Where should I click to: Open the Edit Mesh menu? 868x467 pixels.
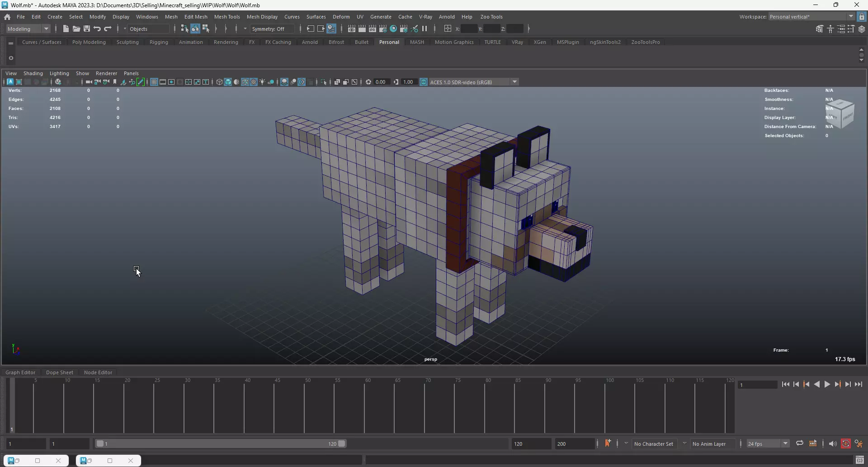196,17
